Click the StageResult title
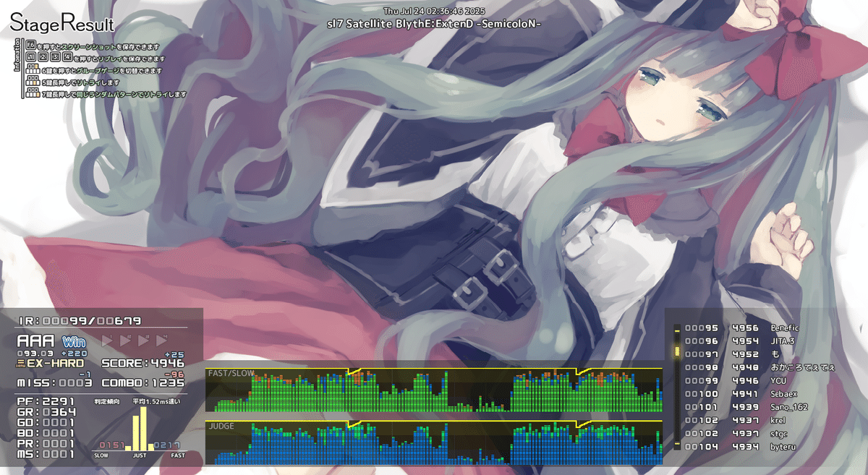 coord(62,24)
